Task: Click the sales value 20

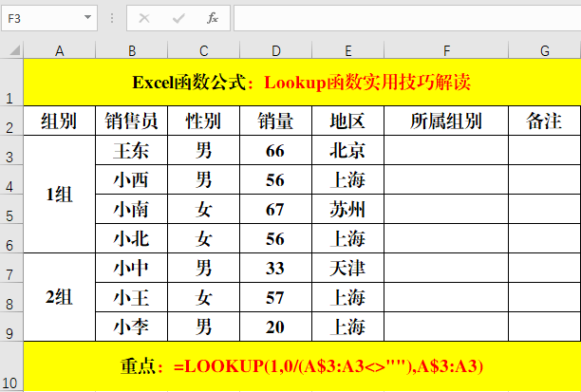Action: 276,327
